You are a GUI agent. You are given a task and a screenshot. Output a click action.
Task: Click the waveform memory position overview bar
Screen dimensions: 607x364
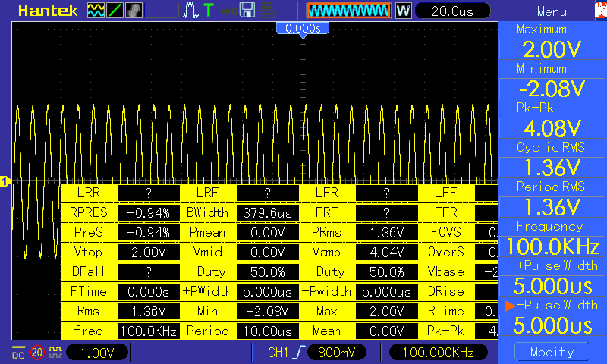[348, 11]
